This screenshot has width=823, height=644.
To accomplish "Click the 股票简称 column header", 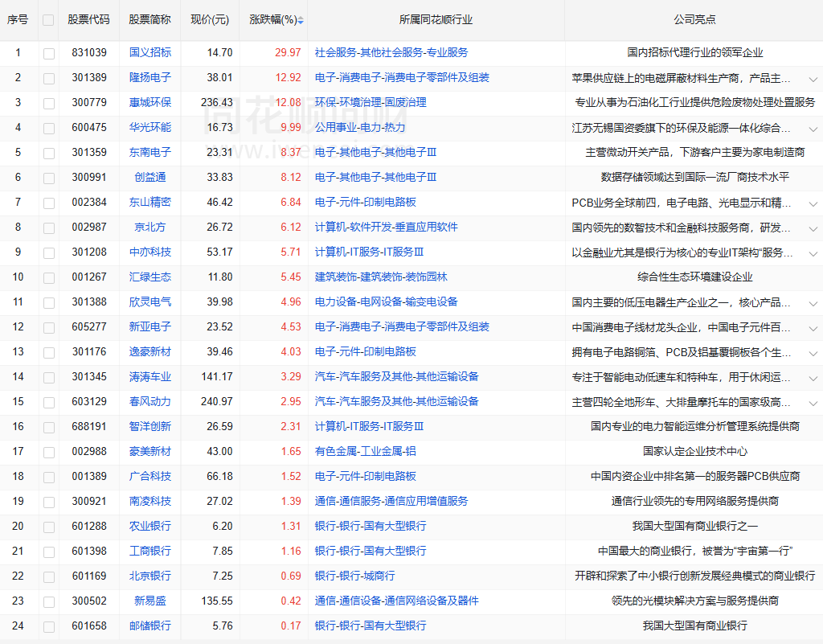I will 150,20.
